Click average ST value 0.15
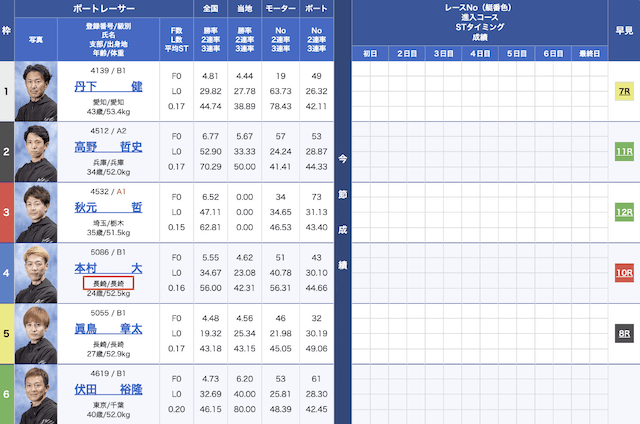This screenshot has width=640, height=424. coord(176,227)
